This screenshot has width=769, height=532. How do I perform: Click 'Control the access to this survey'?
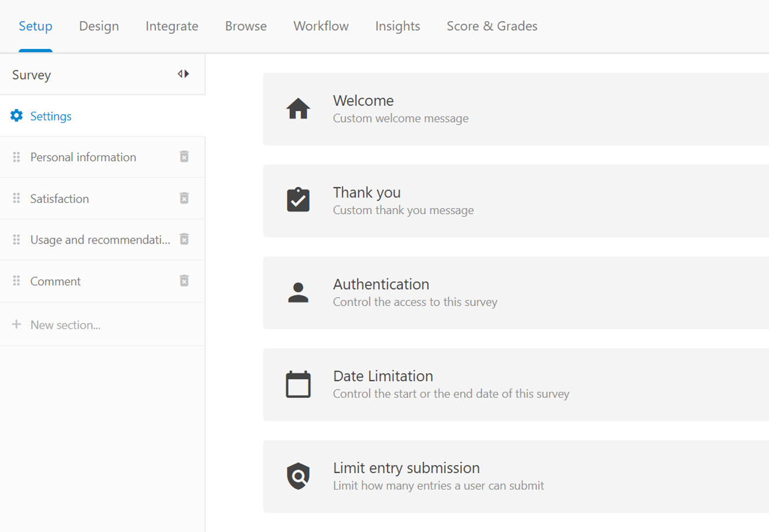pyautogui.click(x=415, y=302)
